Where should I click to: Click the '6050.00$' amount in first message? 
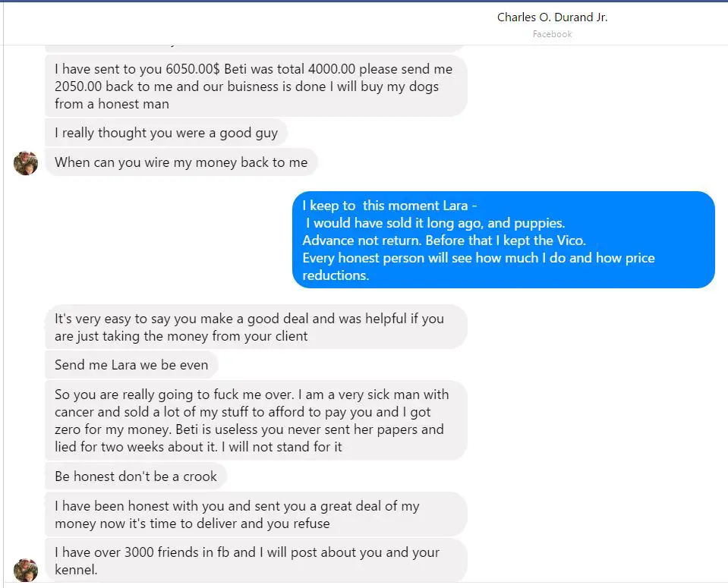click(193, 69)
